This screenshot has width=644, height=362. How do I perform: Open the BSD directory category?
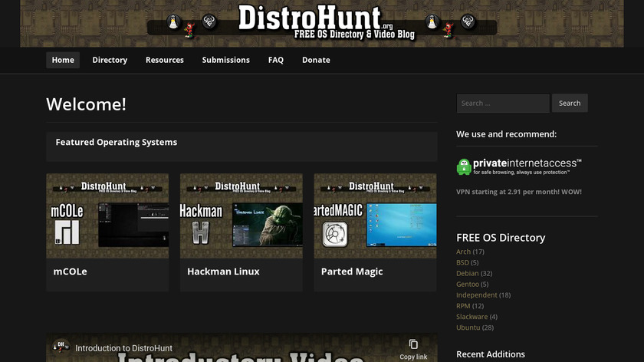coord(462,262)
